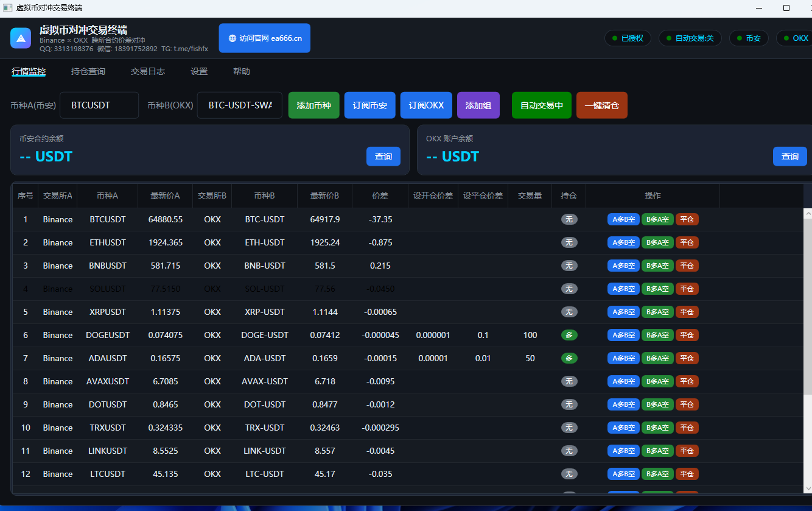Click B多A空 for the BTCUSDT row

tap(657, 219)
